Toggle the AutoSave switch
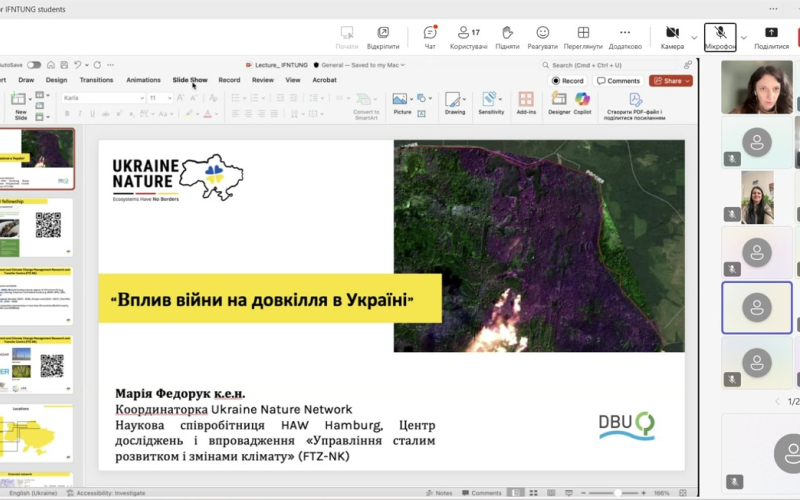The image size is (800, 500). point(34,65)
